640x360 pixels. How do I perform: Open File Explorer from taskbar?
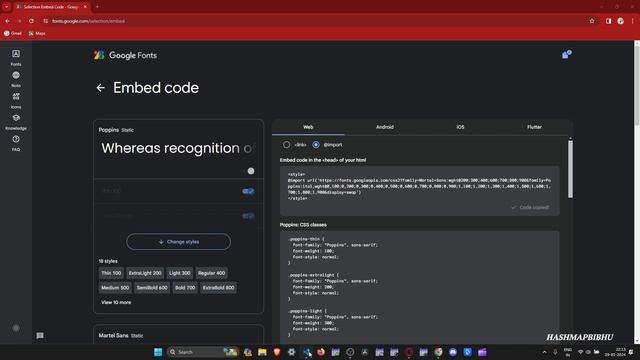point(262,352)
